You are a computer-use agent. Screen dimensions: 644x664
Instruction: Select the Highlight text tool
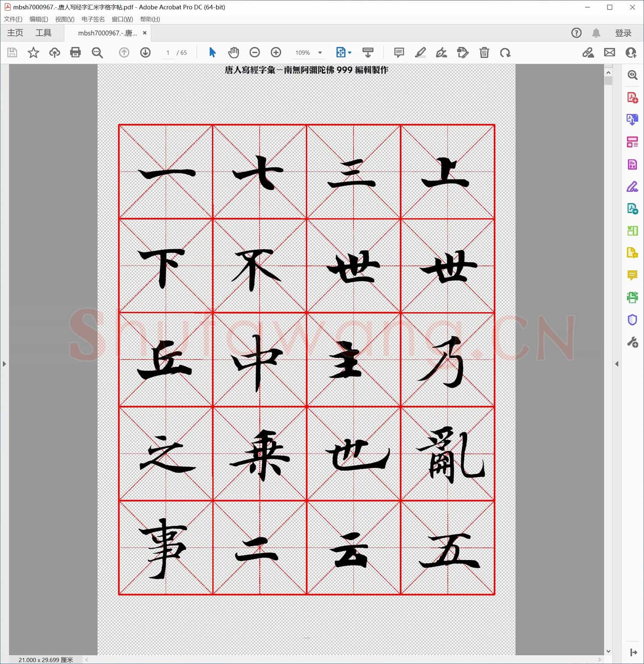tap(421, 52)
